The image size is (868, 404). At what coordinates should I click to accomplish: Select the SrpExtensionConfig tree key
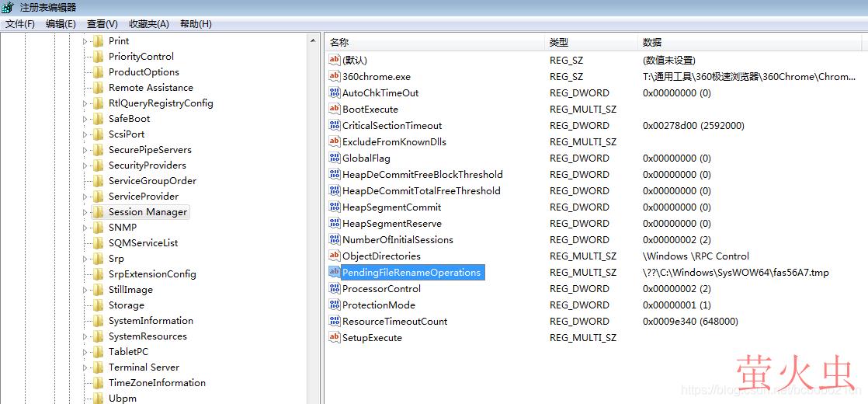(x=152, y=273)
